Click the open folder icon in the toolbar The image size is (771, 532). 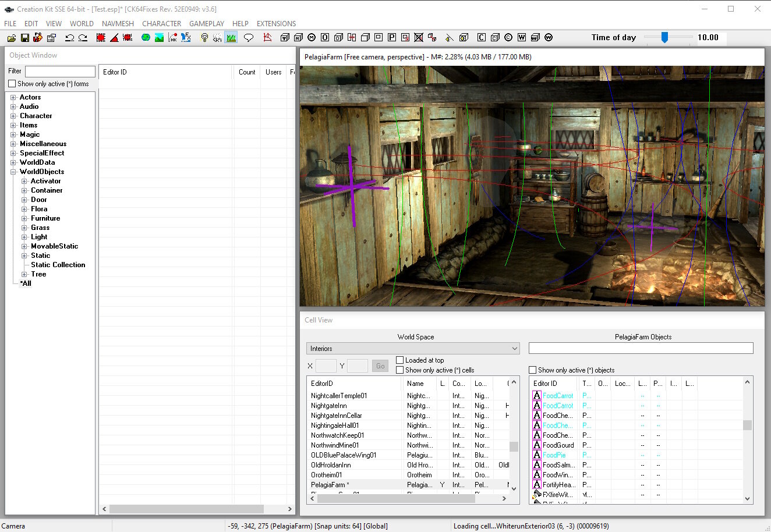(x=11, y=38)
